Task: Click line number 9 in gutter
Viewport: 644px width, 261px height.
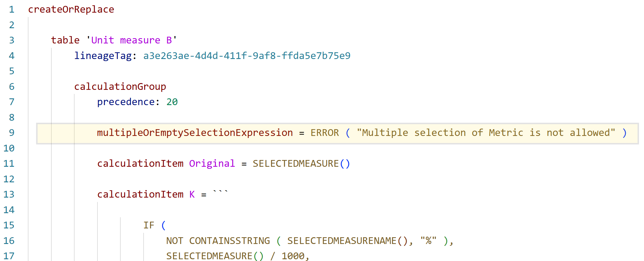Action: (x=11, y=133)
